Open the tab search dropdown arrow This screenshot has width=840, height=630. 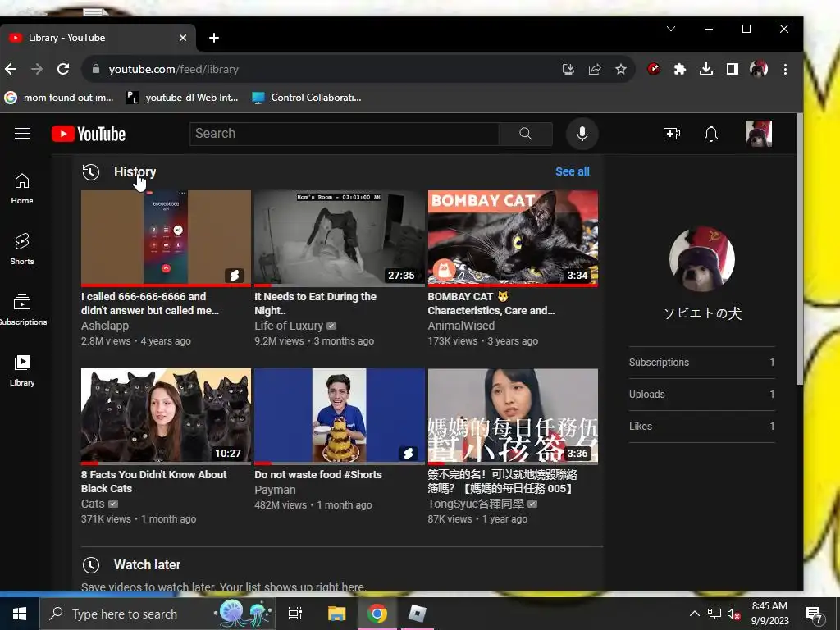[x=671, y=29]
